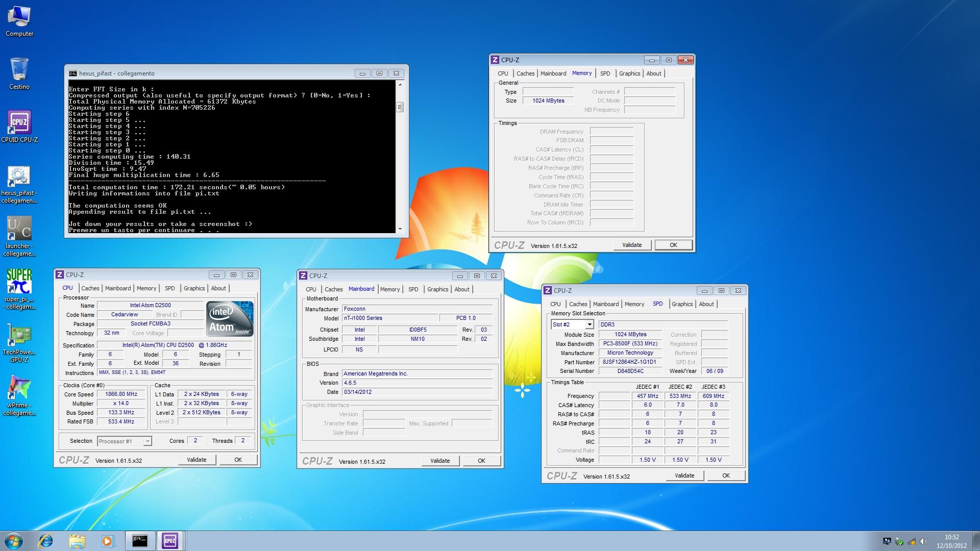Switch to the Caches tab in the CPU window
980x551 pixels.
click(x=90, y=289)
